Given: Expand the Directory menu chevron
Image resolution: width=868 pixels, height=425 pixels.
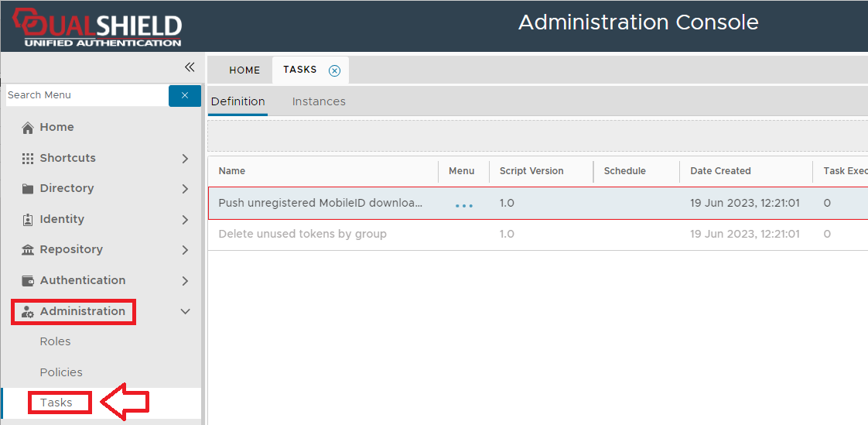Looking at the screenshot, I should (185, 189).
